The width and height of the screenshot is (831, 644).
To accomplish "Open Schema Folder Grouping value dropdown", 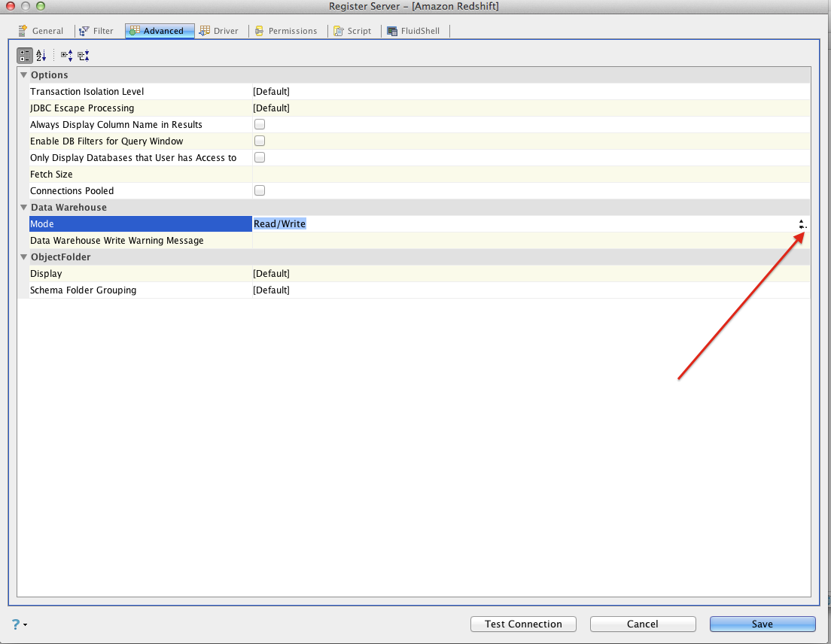I will (x=531, y=290).
